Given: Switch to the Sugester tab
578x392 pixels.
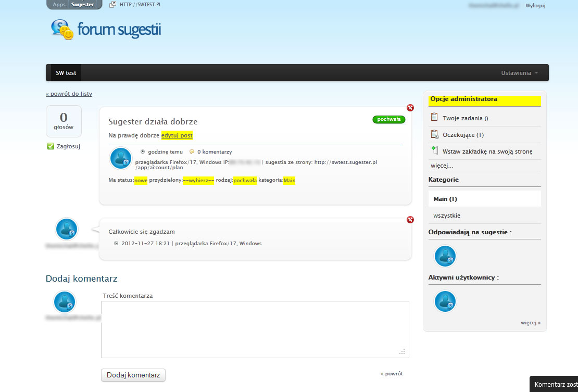Looking at the screenshot, I should click(x=83, y=5).
